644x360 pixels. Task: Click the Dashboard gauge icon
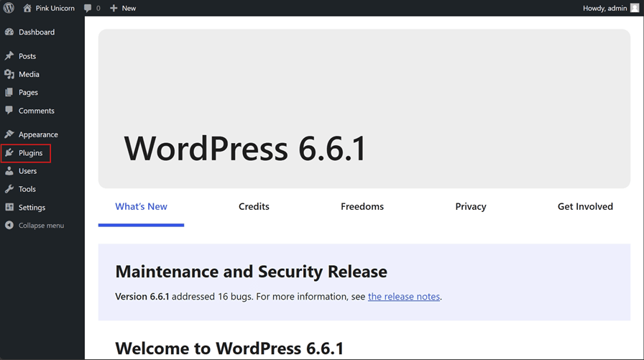(x=9, y=32)
